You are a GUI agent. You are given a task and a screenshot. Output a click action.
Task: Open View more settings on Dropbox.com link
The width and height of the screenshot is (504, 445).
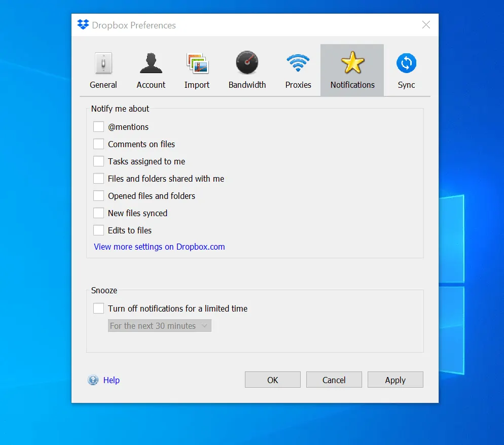coord(159,247)
